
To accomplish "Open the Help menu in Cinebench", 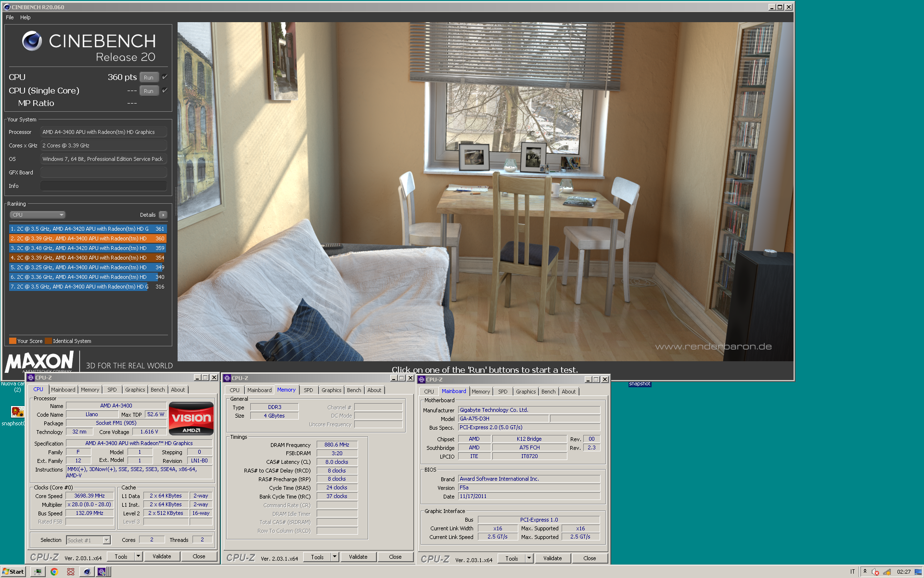I will click(26, 17).
